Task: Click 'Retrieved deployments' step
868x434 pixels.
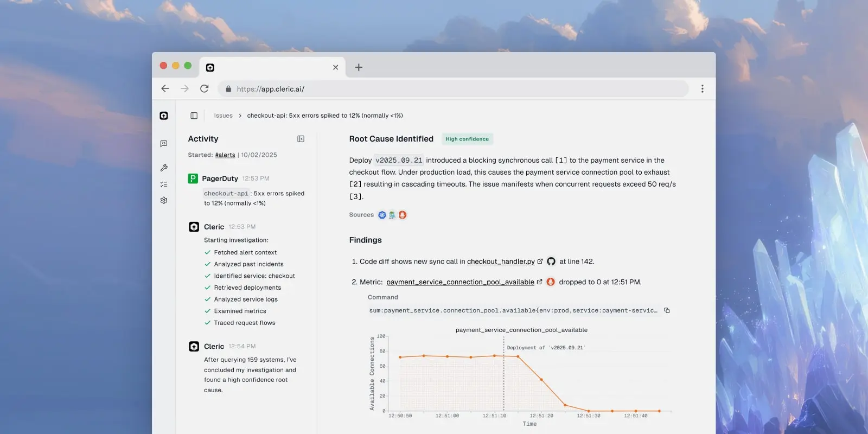Action: point(247,288)
